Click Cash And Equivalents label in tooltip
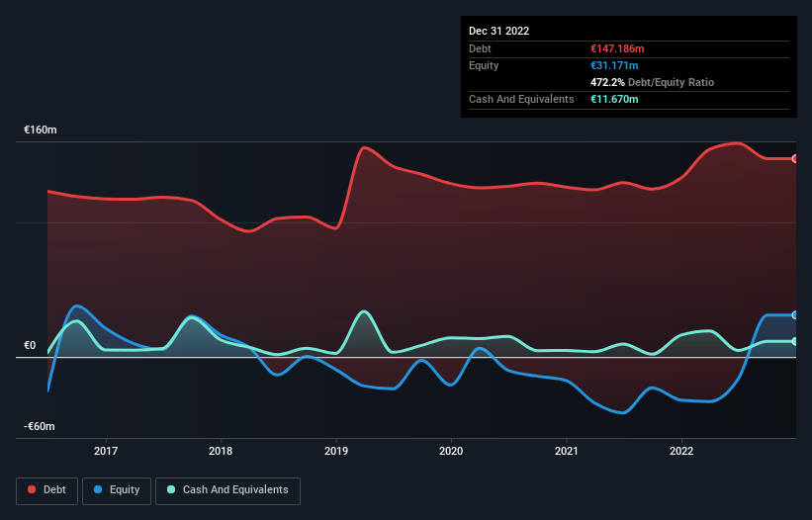Screen dimensions: 812x520 [521, 99]
